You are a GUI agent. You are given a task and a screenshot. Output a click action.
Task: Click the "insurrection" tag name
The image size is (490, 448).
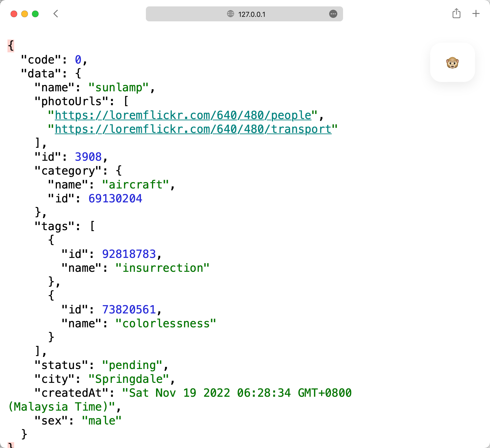(162, 268)
